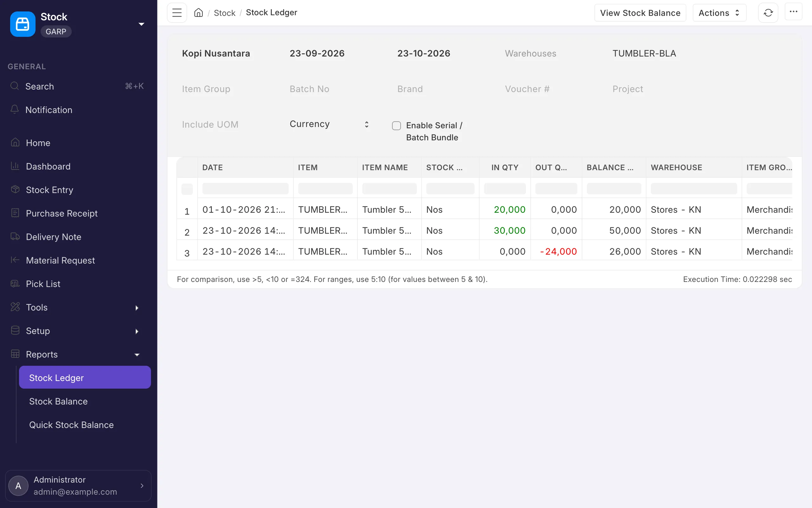812x508 pixels.
Task: Click the Notification bell icon
Action: click(x=14, y=110)
